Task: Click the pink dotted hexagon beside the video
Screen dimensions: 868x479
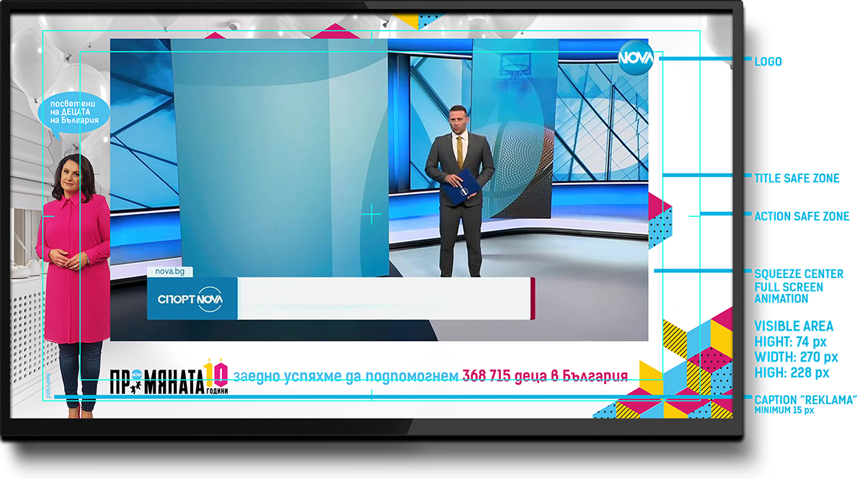Action: click(x=659, y=220)
